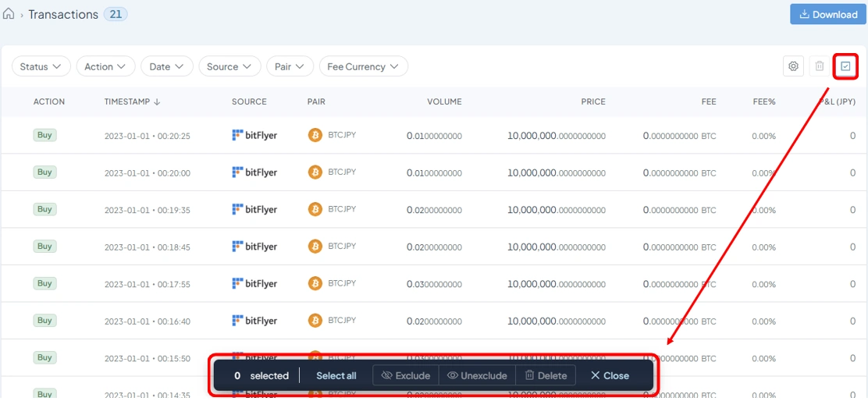Click the Buy tag in the 00:17:55 row
The height and width of the screenshot is (401, 868).
(44, 283)
